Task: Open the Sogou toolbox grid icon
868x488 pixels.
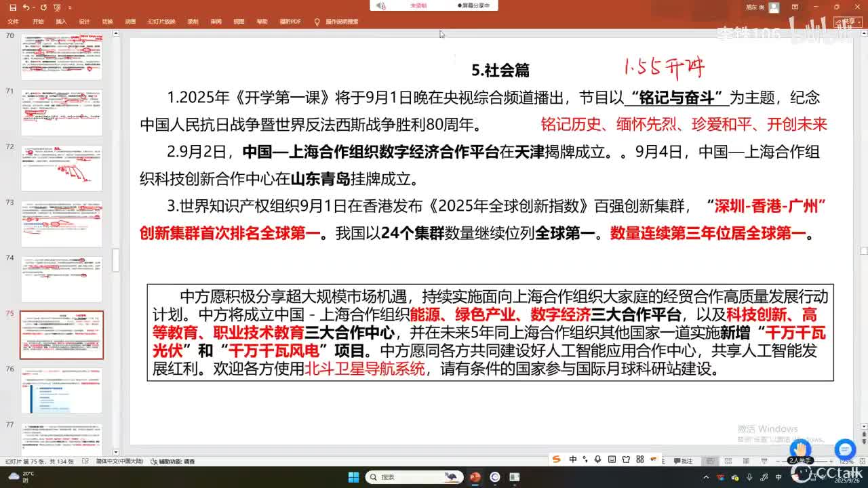Action: click(x=640, y=460)
